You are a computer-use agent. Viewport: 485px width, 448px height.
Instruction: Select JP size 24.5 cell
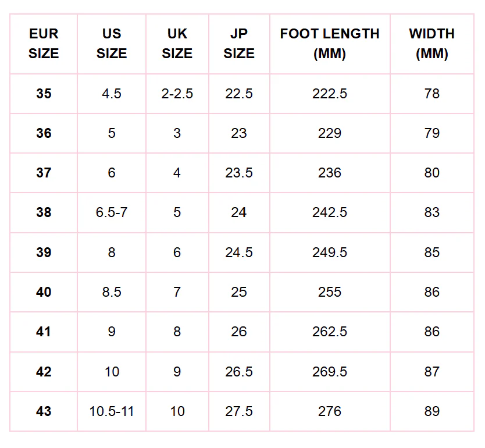239,253
